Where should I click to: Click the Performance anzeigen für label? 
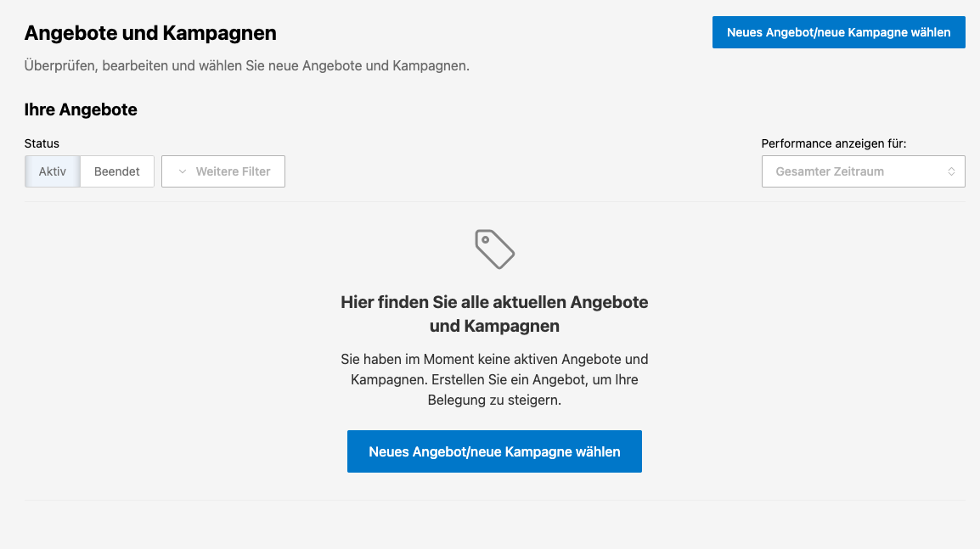point(834,143)
